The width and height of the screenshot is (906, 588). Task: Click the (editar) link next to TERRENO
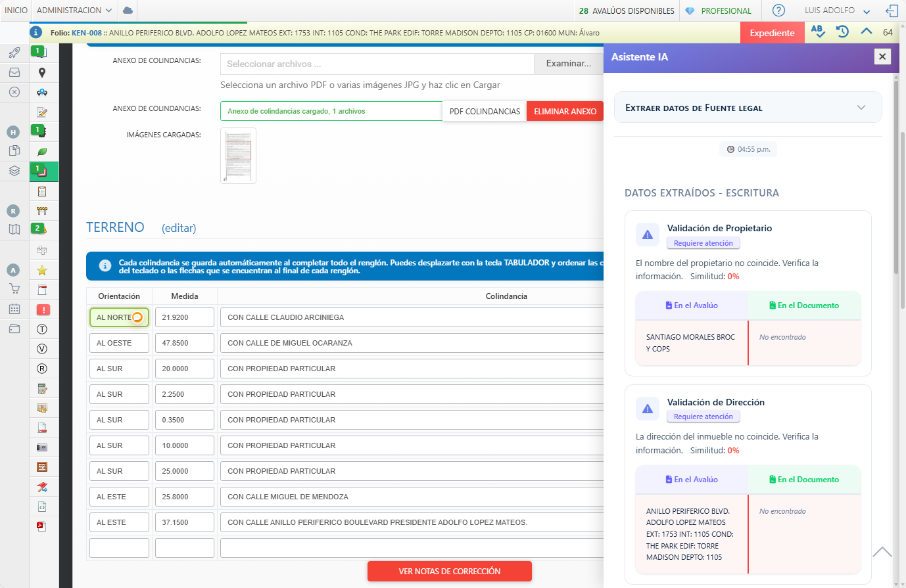pos(179,228)
